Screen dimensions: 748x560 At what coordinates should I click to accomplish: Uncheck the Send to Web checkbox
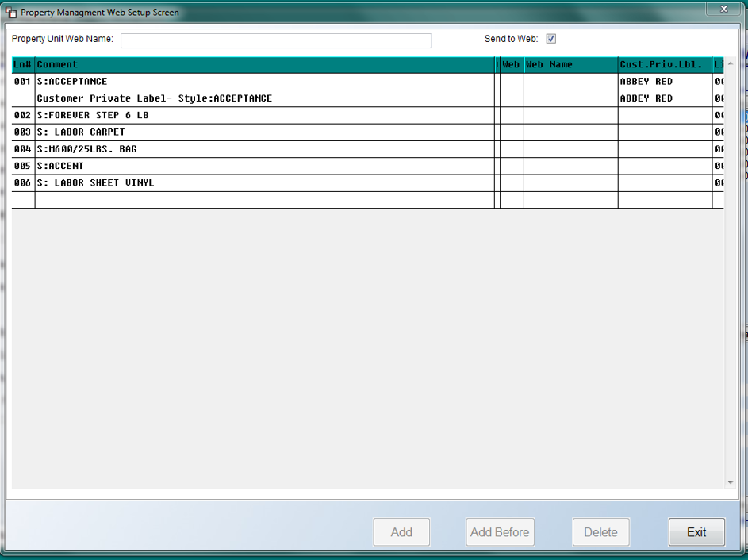click(551, 39)
